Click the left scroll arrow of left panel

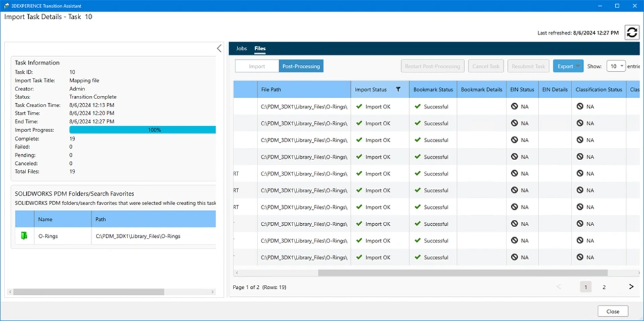pyautogui.click(x=9, y=292)
